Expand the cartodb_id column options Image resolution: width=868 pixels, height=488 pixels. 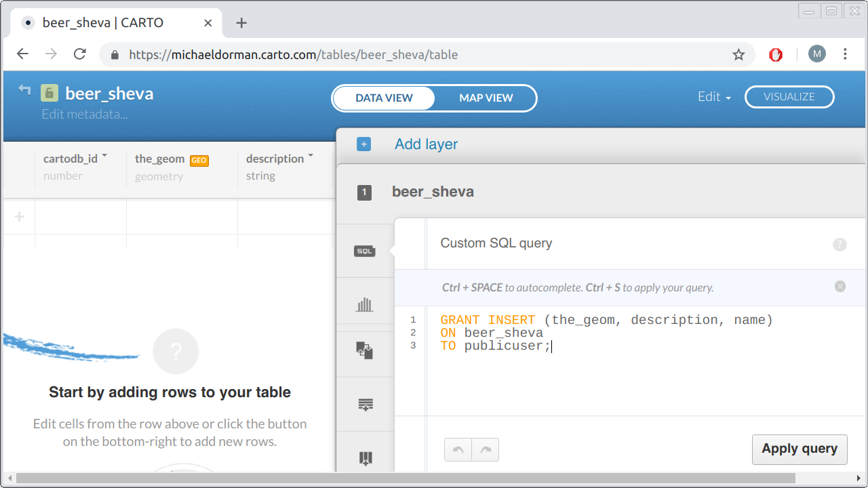(104, 156)
